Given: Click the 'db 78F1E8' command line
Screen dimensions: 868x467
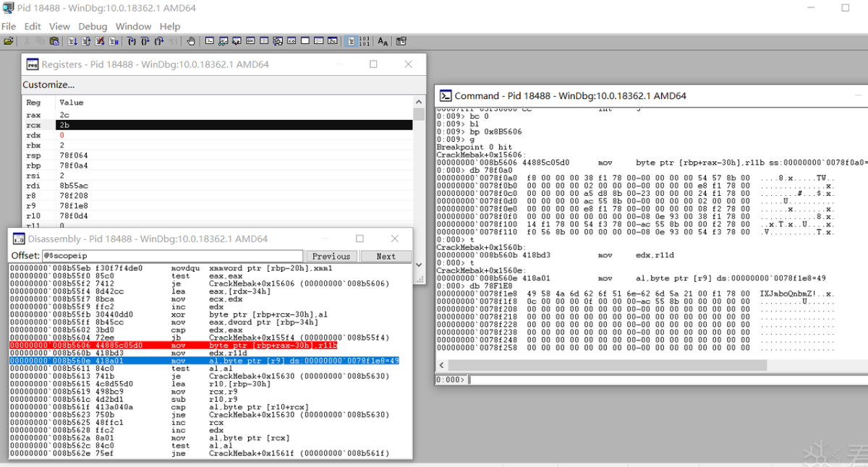Looking at the screenshot, I should (x=474, y=286).
